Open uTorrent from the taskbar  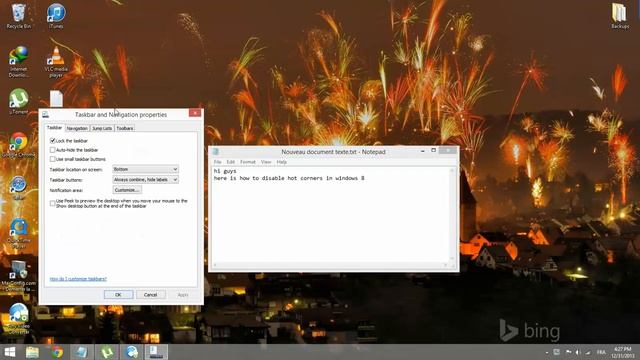(107, 352)
